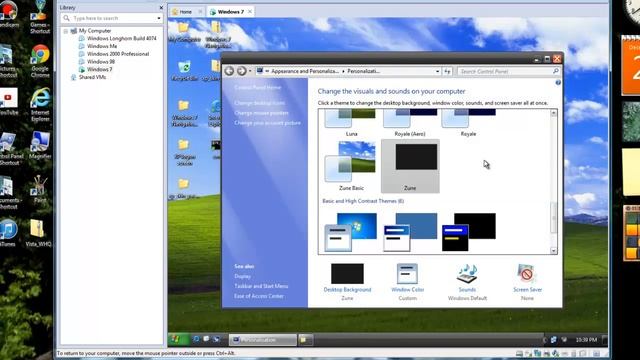Open the Recycle Bin in the VM desktop

[184, 71]
